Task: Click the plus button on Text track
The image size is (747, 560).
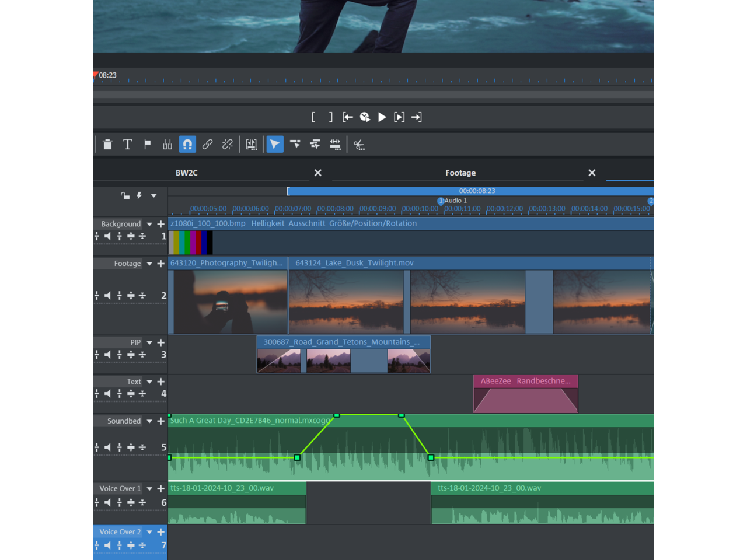Action: pyautogui.click(x=161, y=381)
